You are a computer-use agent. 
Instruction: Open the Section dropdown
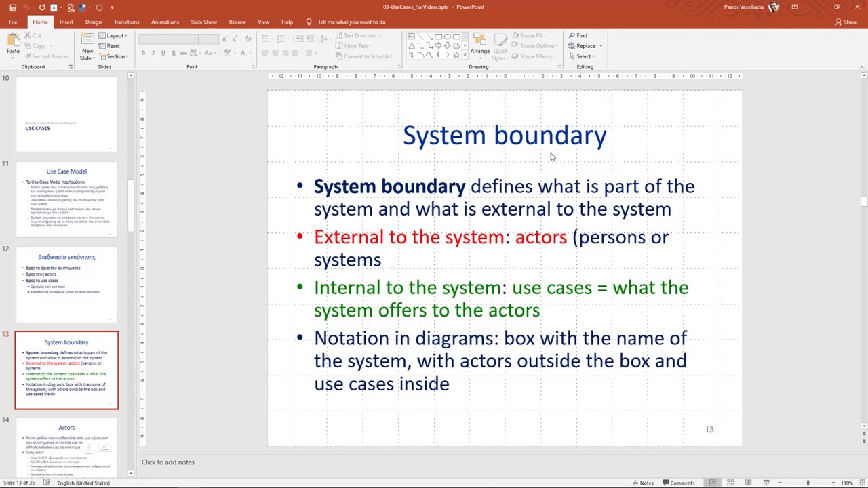point(113,56)
